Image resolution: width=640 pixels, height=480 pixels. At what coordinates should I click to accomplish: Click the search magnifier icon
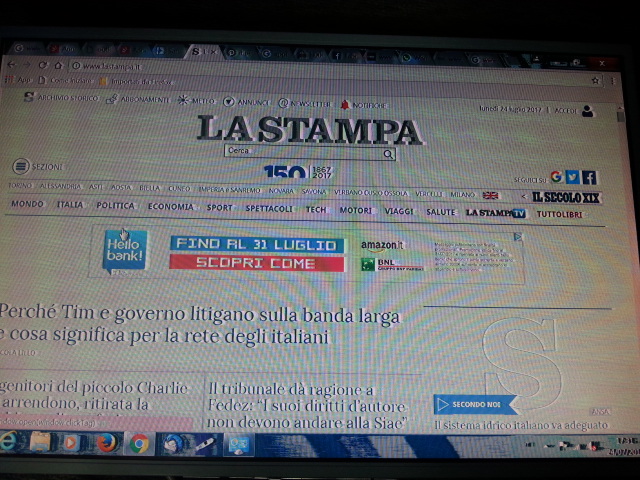tap(388, 154)
